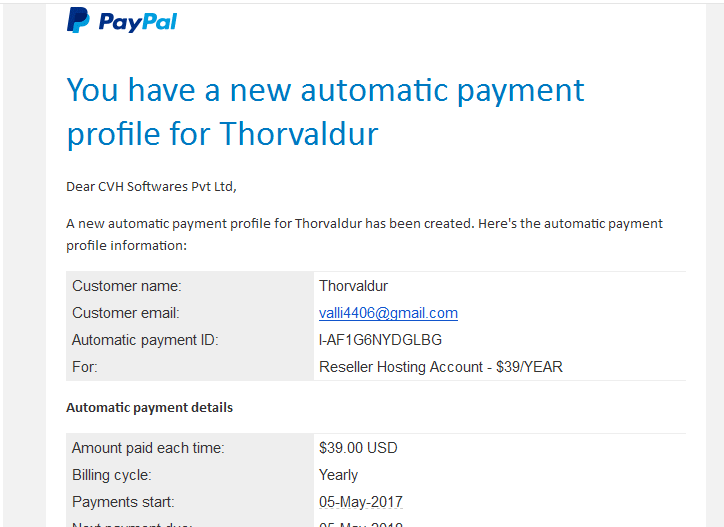Open the valli4406@gmail.com email link
Image resolution: width=724 pixels, height=527 pixels.
(388, 313)
